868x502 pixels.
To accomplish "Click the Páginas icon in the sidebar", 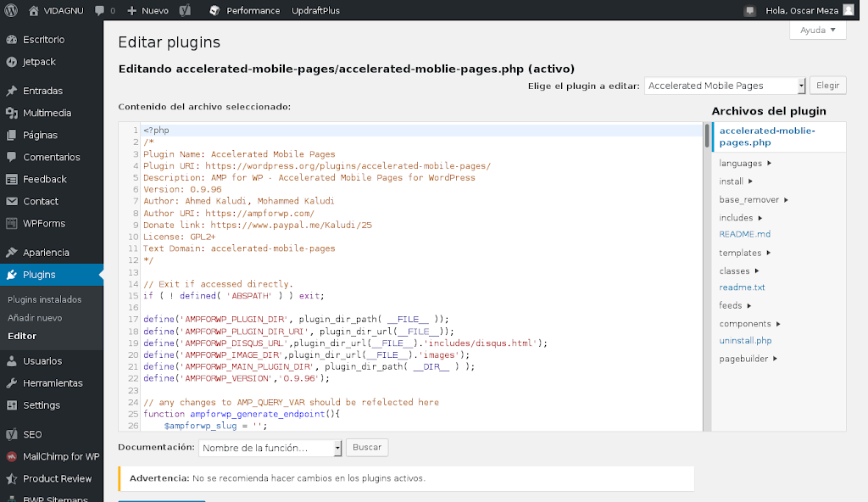I will (12, 135).
